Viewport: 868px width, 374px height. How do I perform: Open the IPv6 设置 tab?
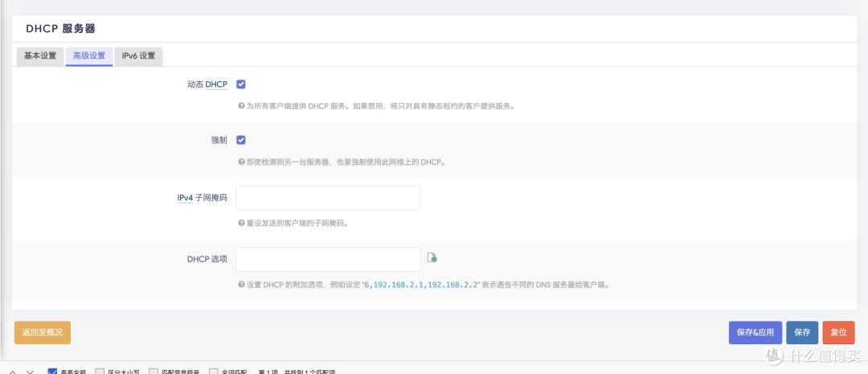(138, 56)
